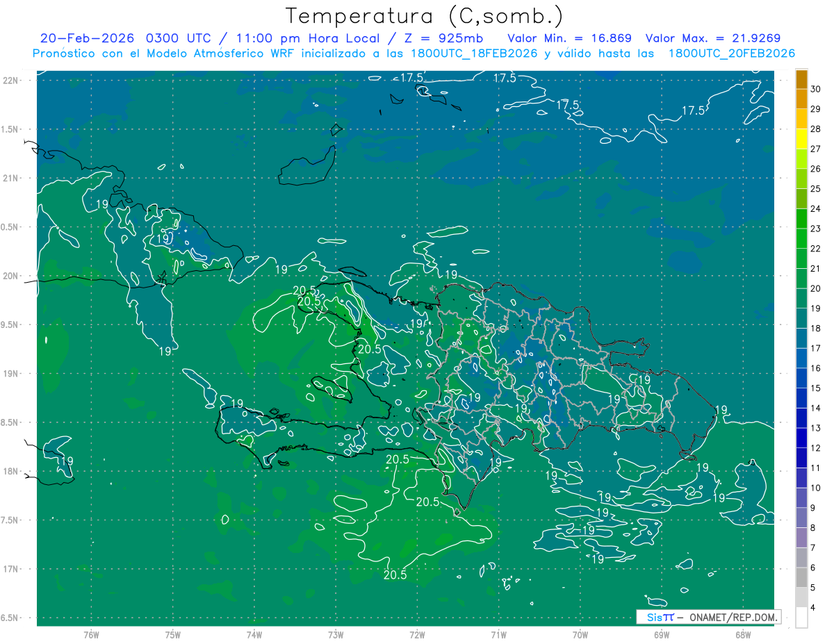Click the 24 label on the color scale

(x=816, y=208)
